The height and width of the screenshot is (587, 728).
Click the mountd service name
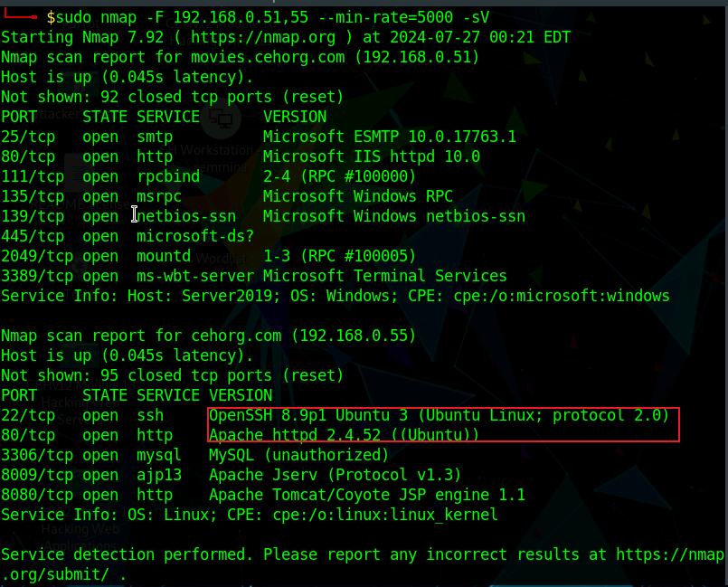coord(163,256)
